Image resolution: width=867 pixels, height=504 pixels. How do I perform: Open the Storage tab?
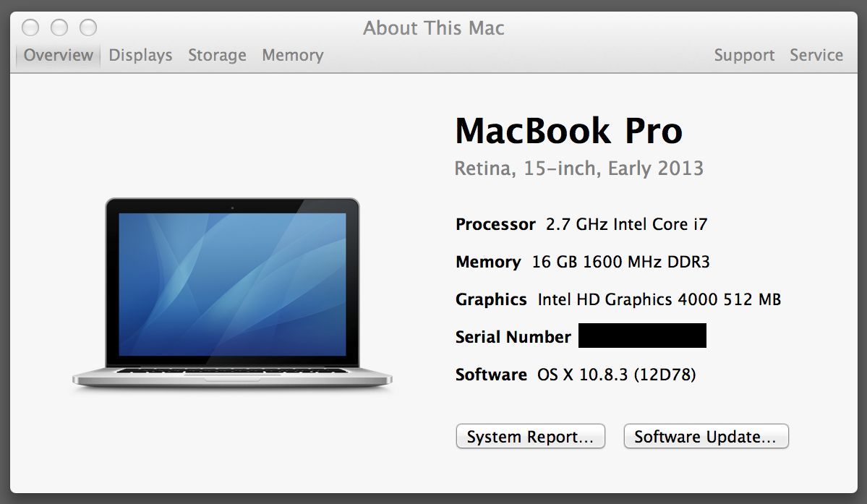[x=217, y=55]
